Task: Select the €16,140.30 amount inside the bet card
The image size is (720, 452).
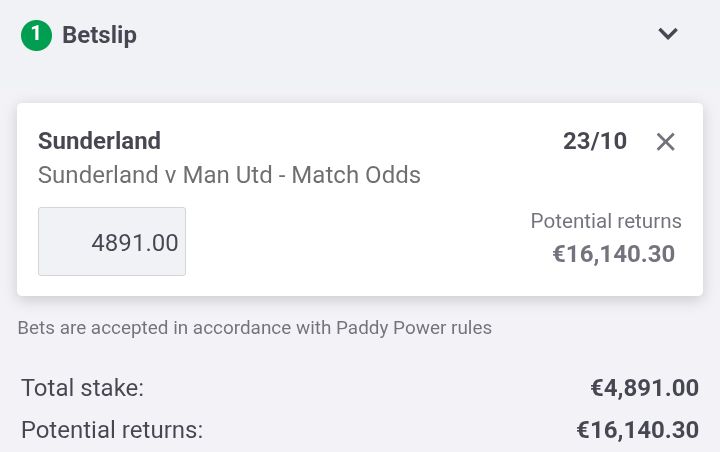Action: (x=613, y=254)
